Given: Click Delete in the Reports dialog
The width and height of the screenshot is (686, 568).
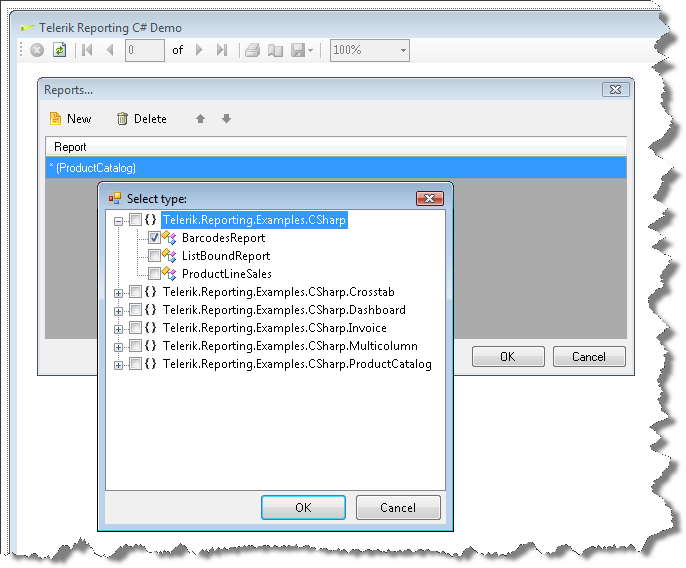Looking at the screenshot, I should (141, 119).
